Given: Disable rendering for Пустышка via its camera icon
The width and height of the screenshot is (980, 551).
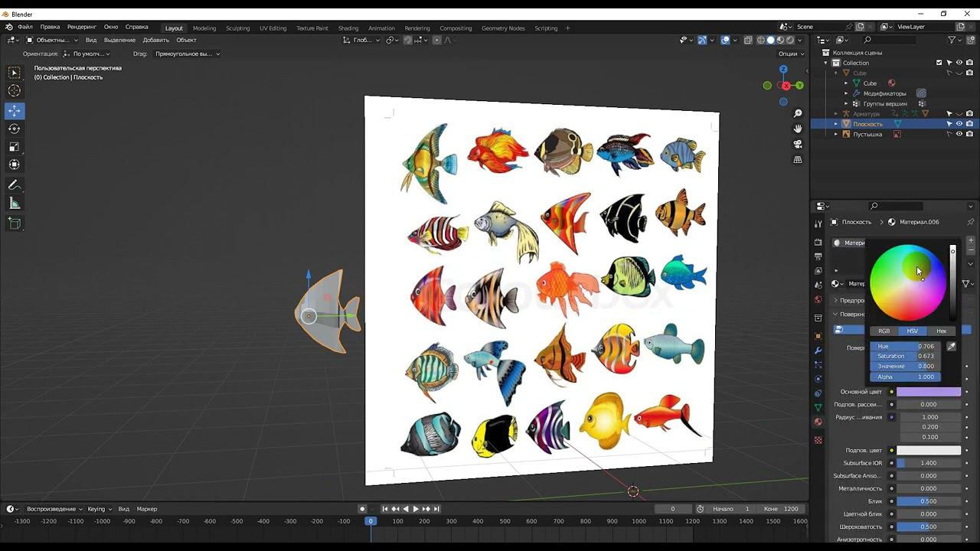Looking at the screenshot, I should (x=969, y=134).
